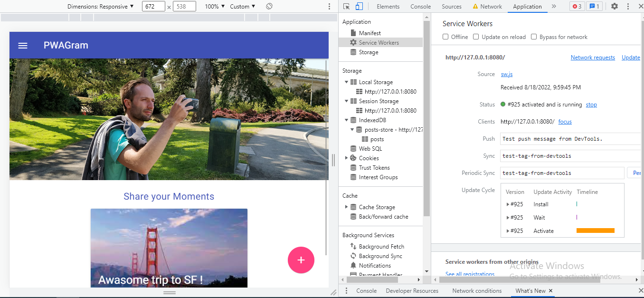The width and height of the screenshot is (644, 298).
Task: Expand the Cache Storage tree node
Action: [x=346, y=207]
